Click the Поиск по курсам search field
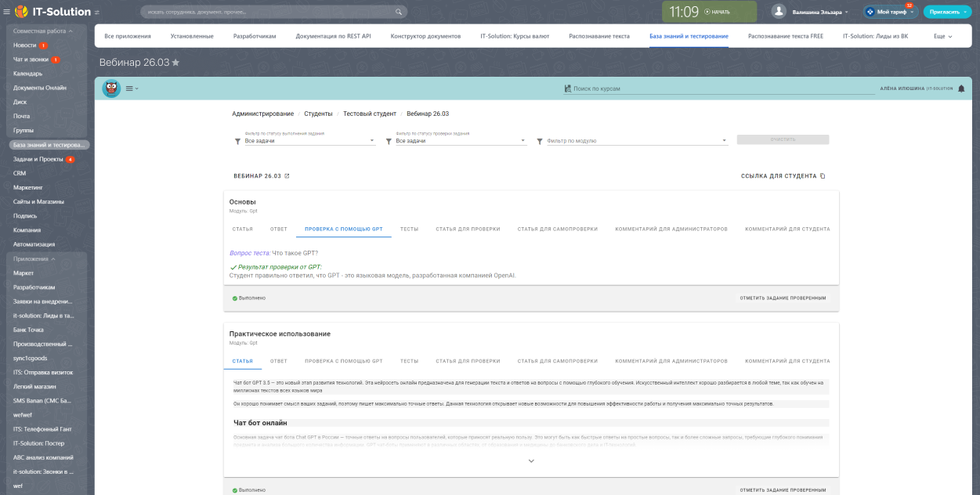980x495 pixels. click(x=721, y=89)
